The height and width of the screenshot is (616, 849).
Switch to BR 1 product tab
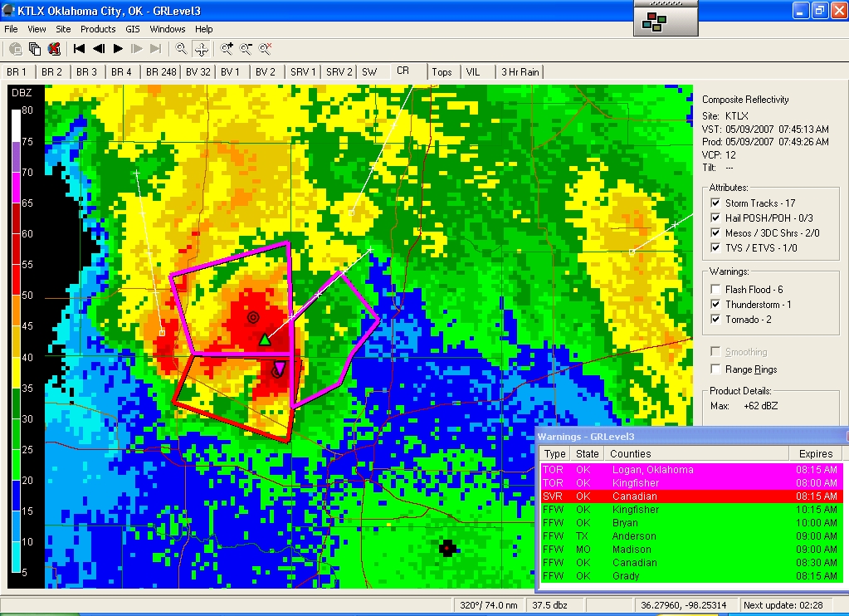[17, 72]
